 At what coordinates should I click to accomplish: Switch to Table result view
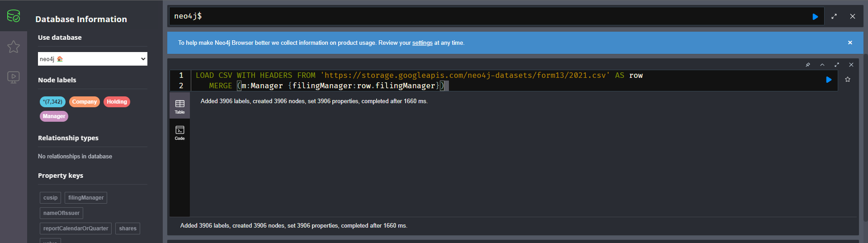[180, 106]
